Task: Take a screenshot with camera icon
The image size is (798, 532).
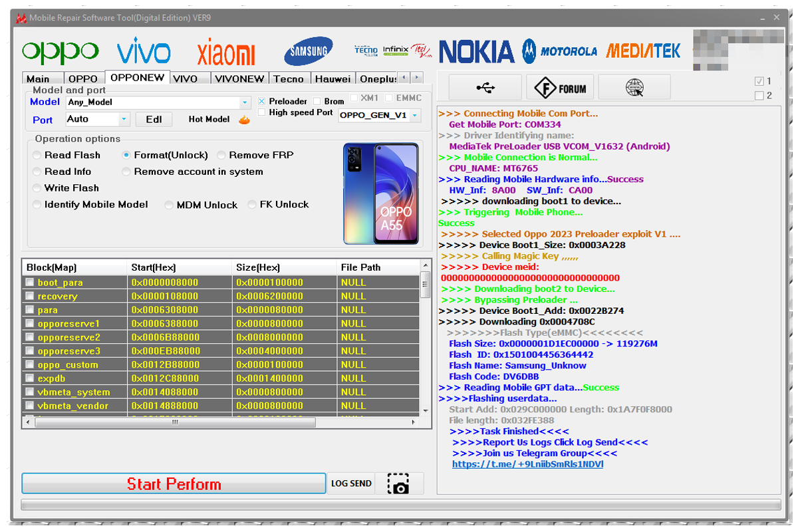Action: [x=399, y=483]
